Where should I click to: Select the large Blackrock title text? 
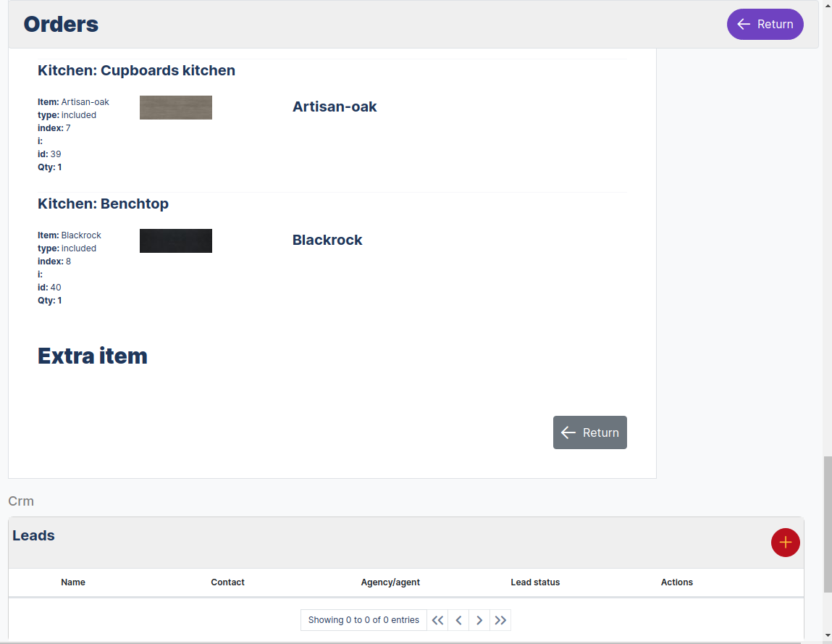(x=327, y=241)
